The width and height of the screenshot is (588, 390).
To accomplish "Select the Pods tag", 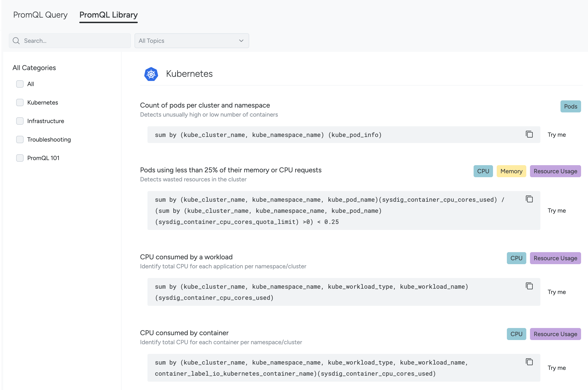I will coord(570,106).
